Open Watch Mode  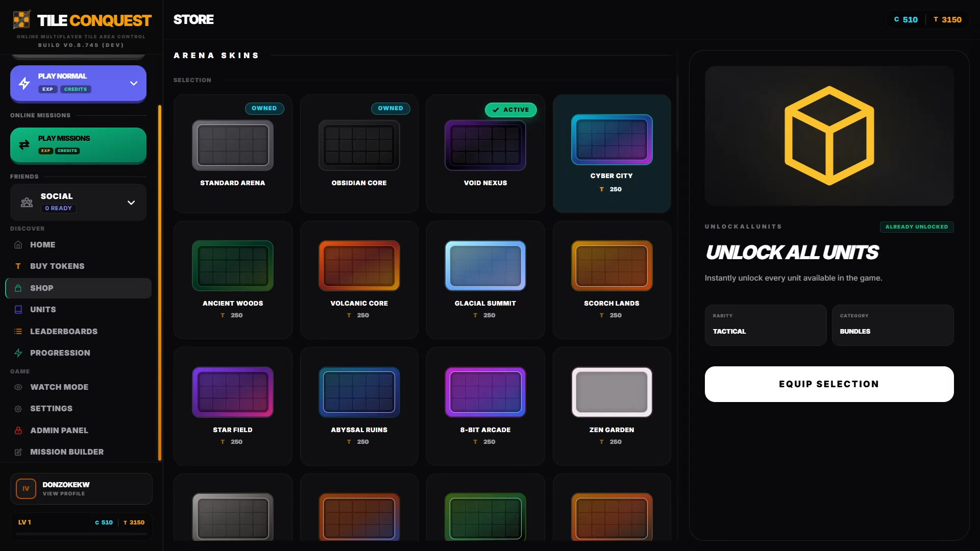79,387
